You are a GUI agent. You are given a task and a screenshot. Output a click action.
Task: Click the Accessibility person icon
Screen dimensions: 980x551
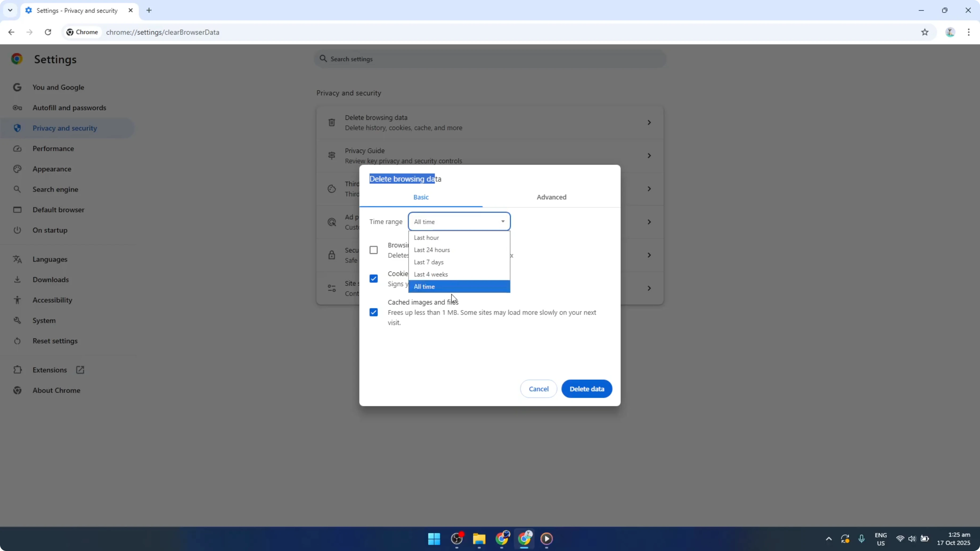coord(17,301)
